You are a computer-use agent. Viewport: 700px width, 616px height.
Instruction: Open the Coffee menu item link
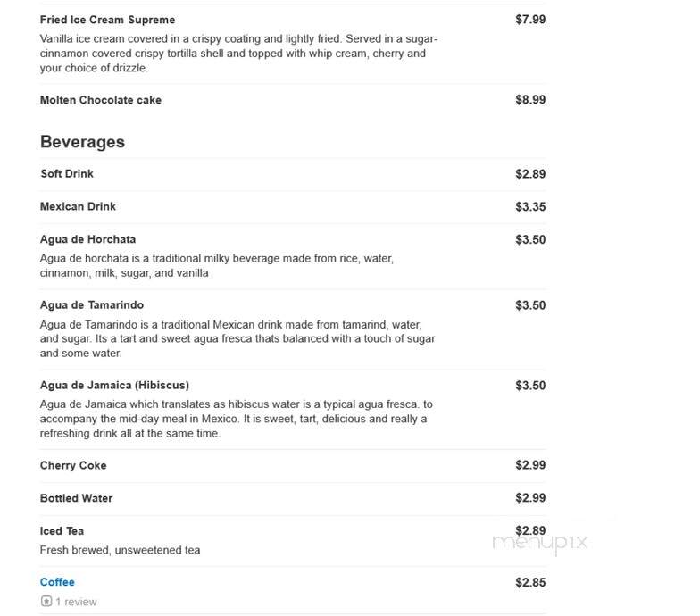click(57, 582)
